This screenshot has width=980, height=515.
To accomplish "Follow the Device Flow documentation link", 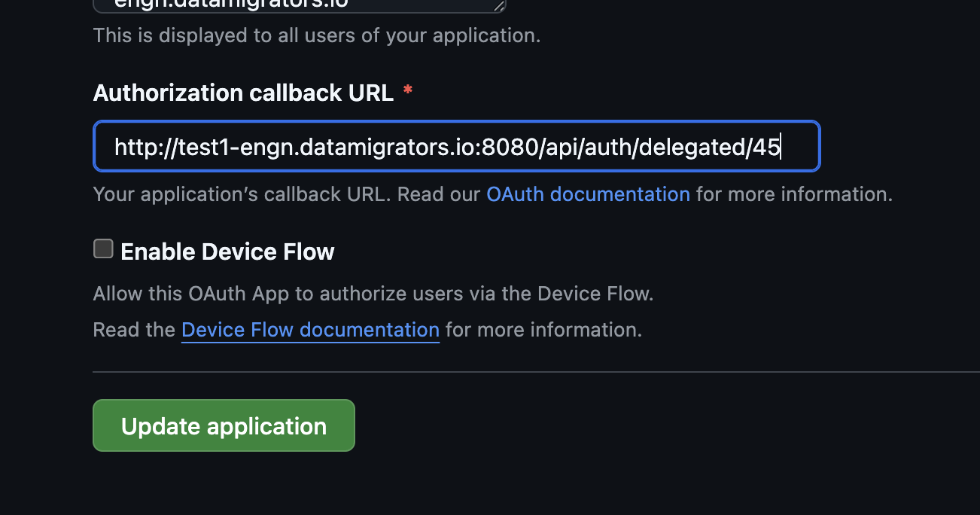I will (x=310, y=329).
